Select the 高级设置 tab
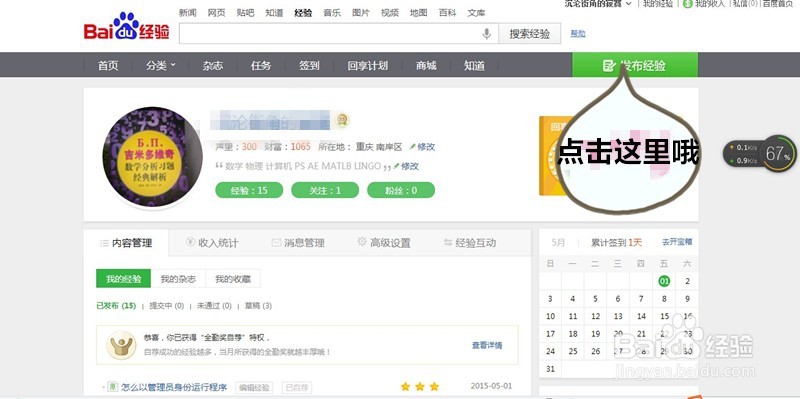Image resolution: width=800 pixels, height=399 pixels. (384, 243)
